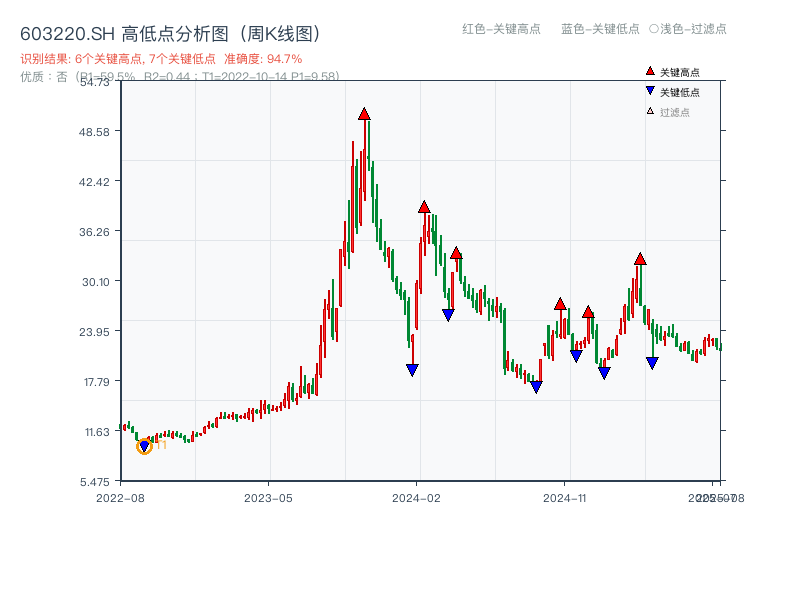The height and width of the screenshot is (600, 800).
Task: Select the rightmost blue low-point triangle
Action: (x=651, y=362)
